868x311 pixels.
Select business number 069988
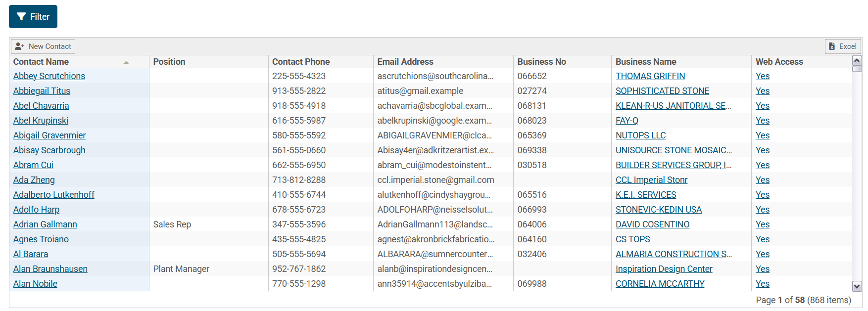click(x=532, y=284)
